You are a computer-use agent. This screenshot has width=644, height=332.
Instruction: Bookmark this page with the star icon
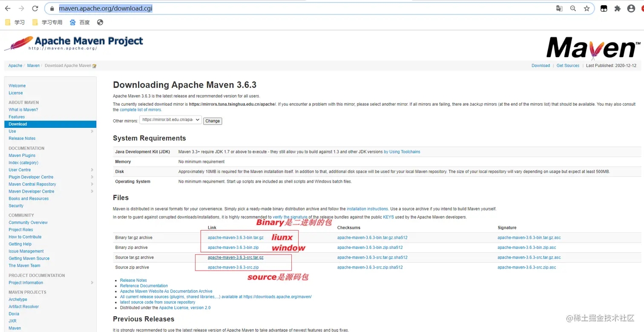click(x=586, y=9)
